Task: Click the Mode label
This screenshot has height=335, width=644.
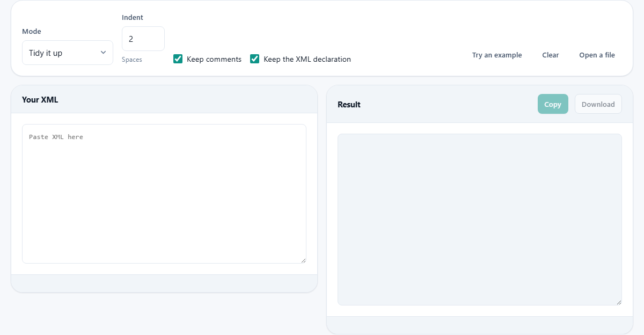Action: [x=32, y=31]
